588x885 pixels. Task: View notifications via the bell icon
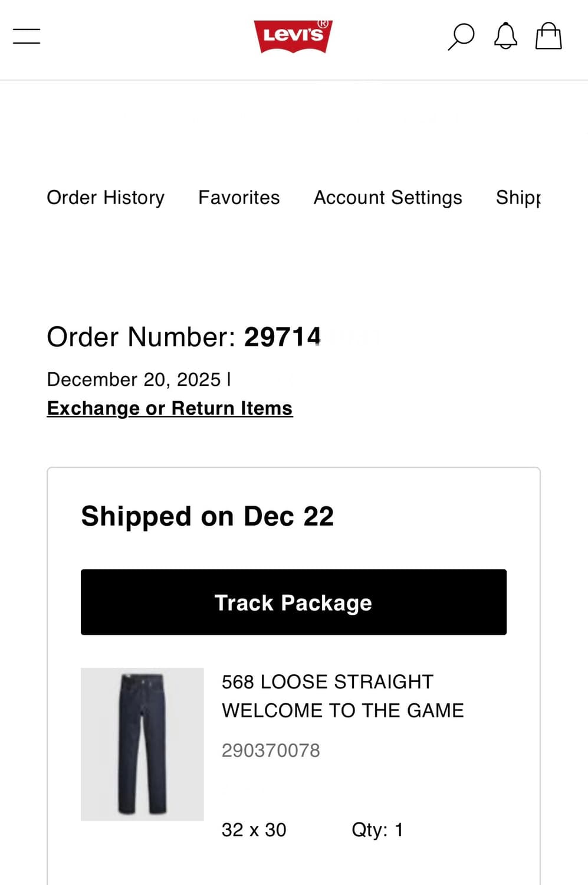(505, 37)
